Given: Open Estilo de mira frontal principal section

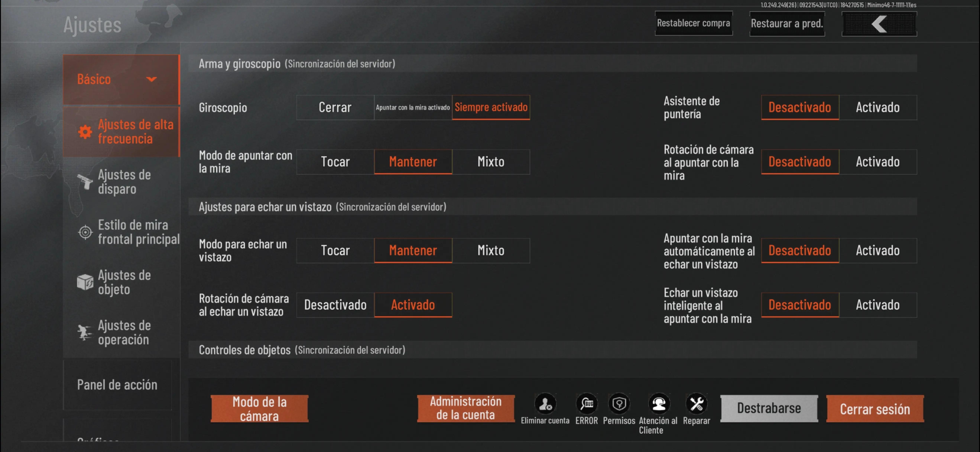Looking at the screenshot, I should pyautogui.click(x=121, y=232).
